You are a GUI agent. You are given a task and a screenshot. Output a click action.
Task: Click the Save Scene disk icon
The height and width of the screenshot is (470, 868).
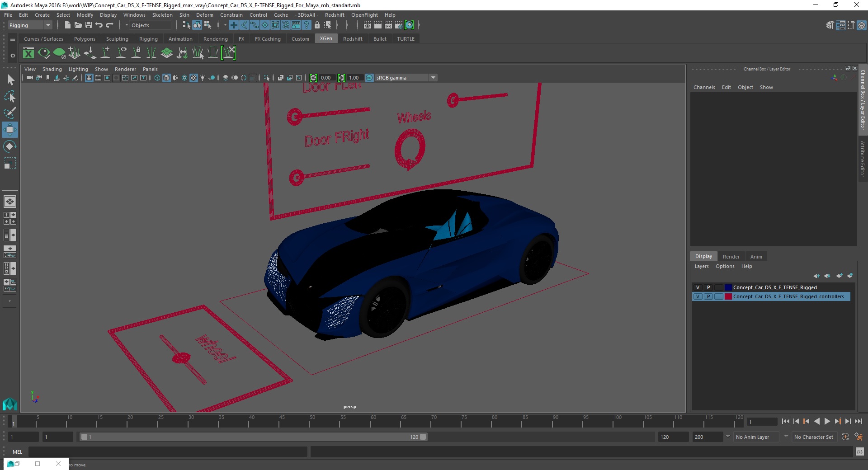[89, 25]
